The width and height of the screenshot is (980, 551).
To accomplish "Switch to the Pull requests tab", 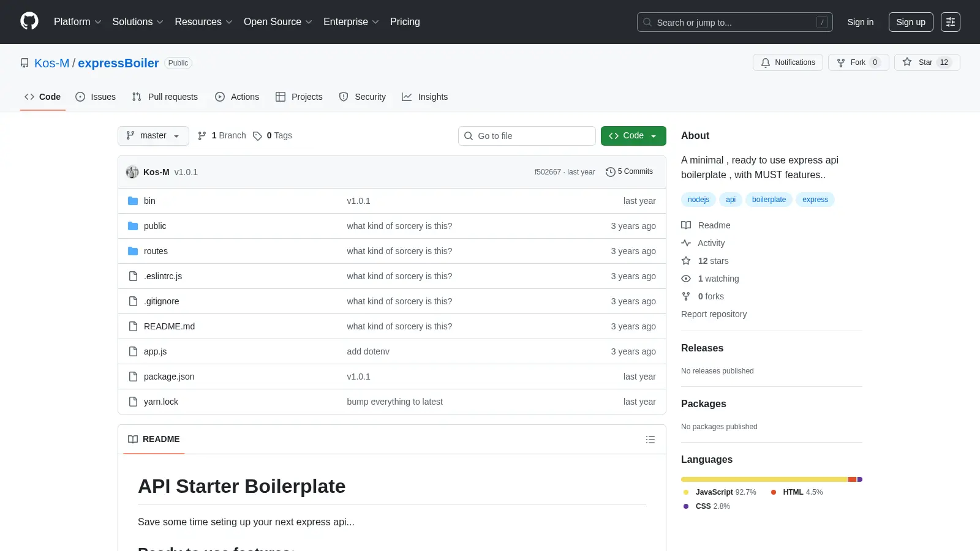I will click(x=165, y=97).
